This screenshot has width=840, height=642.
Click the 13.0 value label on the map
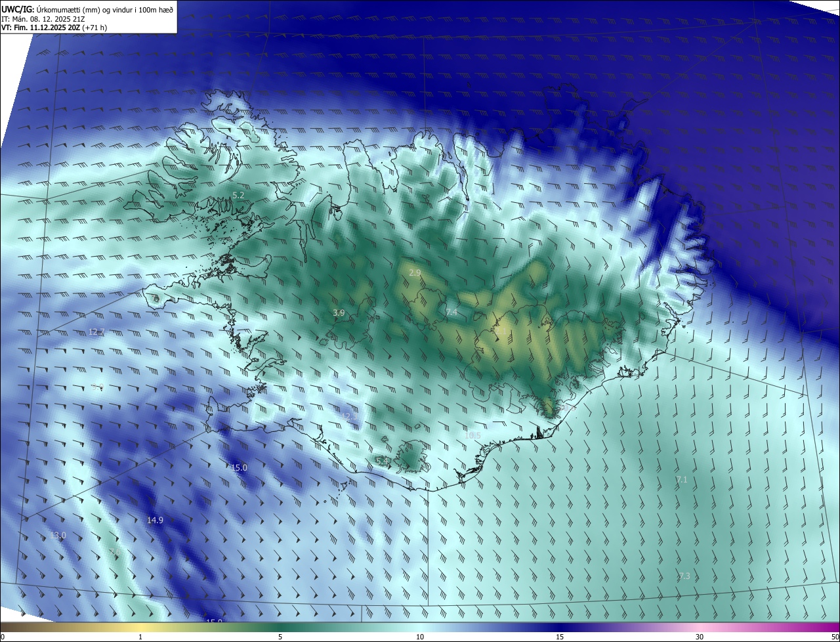tap(58, 536)
